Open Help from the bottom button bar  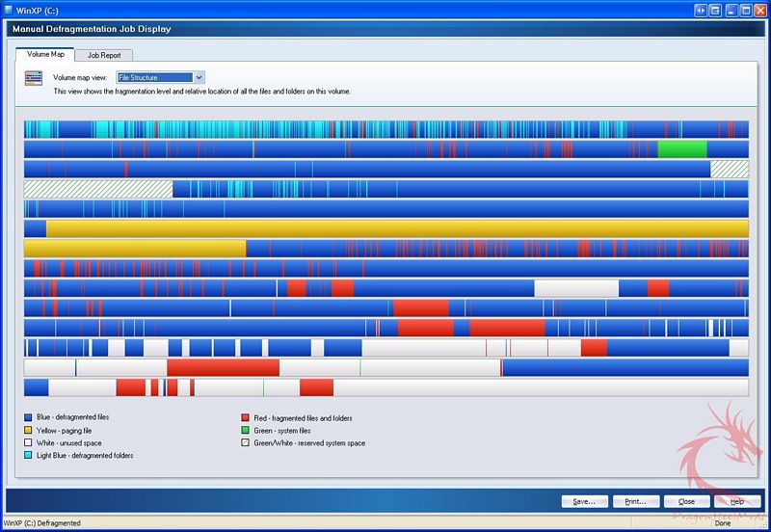pos(736,501)
